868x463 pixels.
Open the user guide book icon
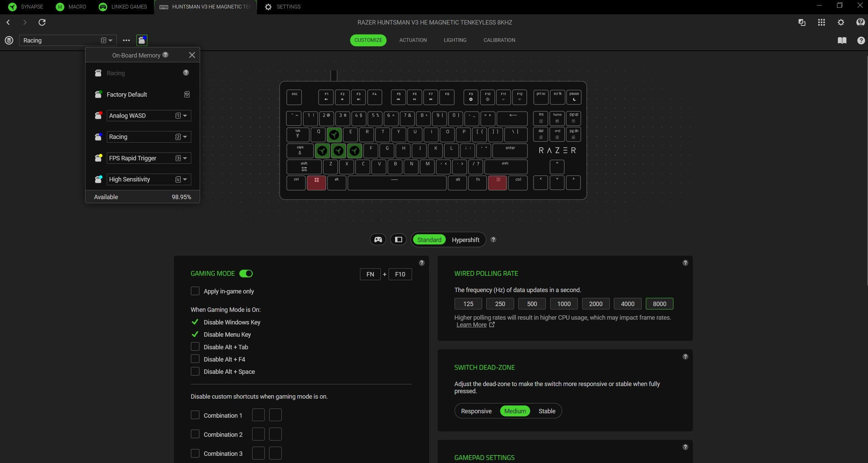pyautogui.click(x=842, y=41)
